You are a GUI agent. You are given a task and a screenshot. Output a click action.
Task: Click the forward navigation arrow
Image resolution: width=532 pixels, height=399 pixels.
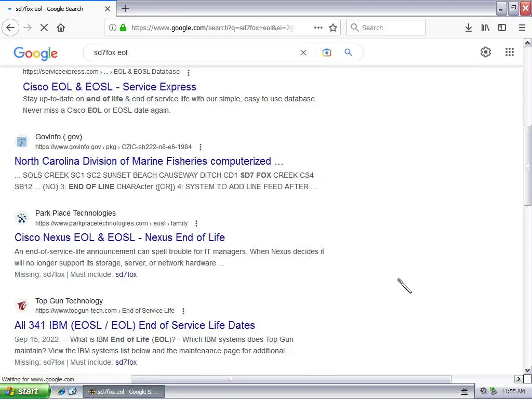pyautogui.click(x=28, y=28)
